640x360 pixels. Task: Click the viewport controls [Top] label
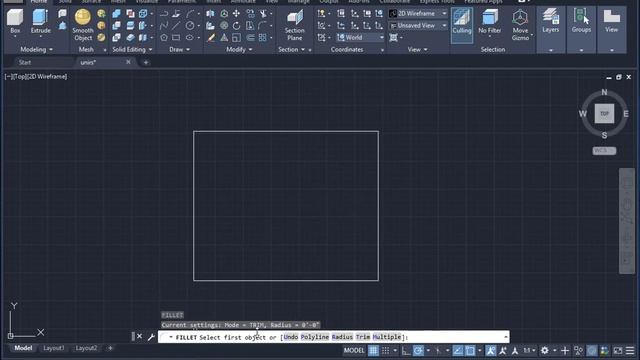pos(20,76)
